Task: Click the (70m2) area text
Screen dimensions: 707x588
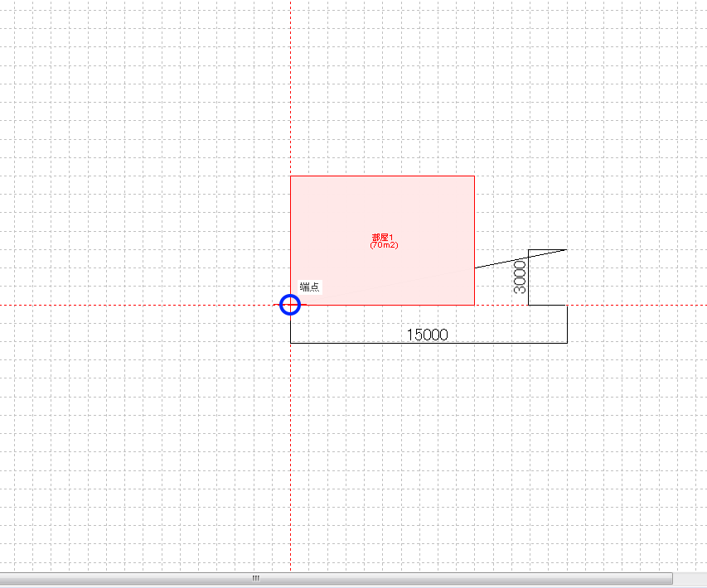Action: coord(384,246)
